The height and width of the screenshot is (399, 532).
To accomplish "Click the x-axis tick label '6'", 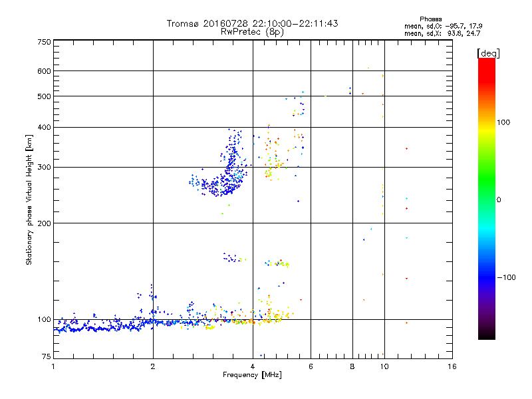I will coord(311,366).
